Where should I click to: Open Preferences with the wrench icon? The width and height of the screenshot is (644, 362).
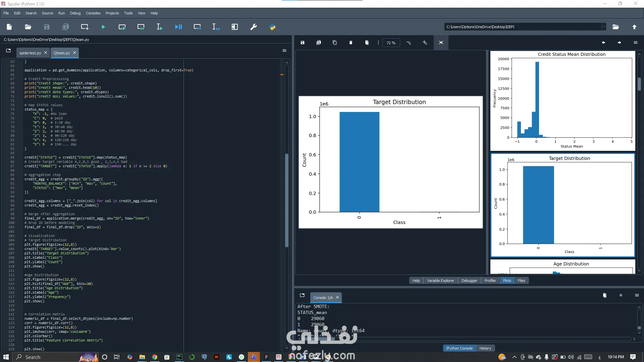[x=254, y=27]
